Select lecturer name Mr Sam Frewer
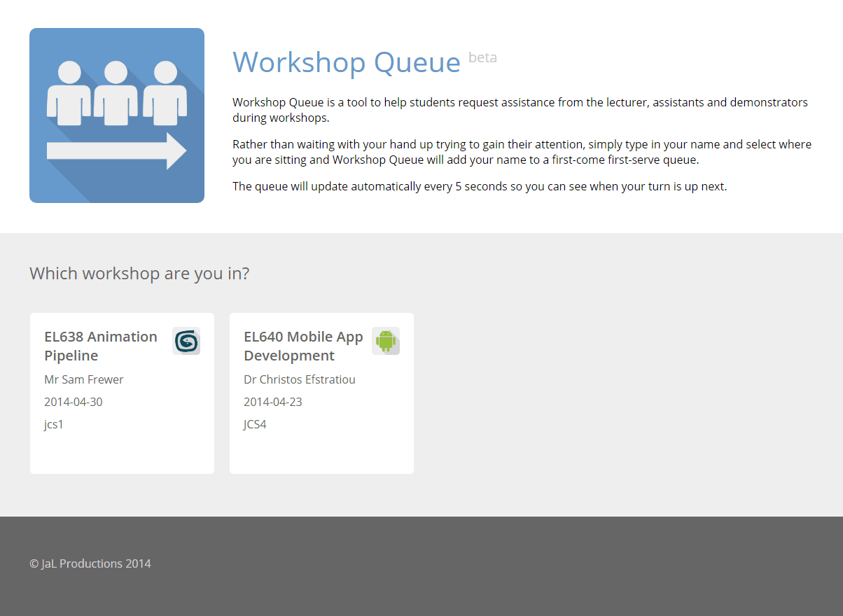Screen dimensions: 843x616 [x=84, y=379]
